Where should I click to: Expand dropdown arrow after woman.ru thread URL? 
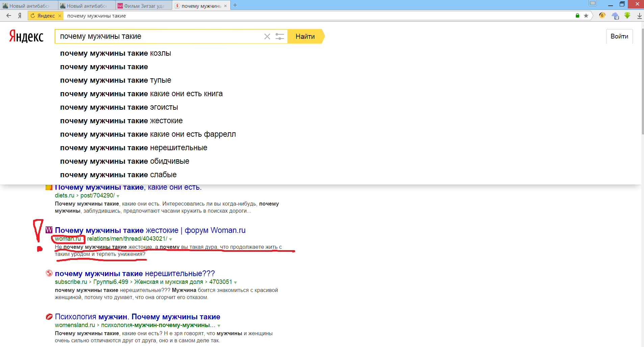click(x=171, y=239)
